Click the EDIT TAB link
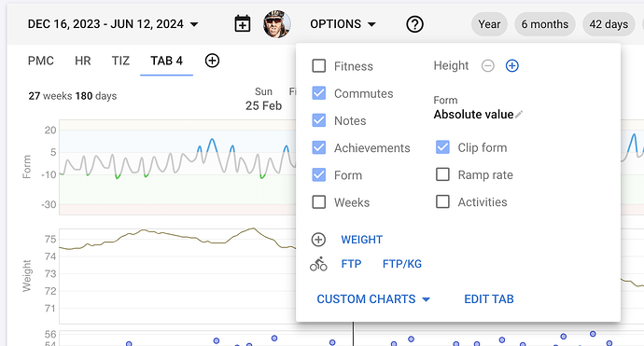Image resolution: width=644 pixels, height=346 pixels. pyautogui.click(x=489, y=299)
